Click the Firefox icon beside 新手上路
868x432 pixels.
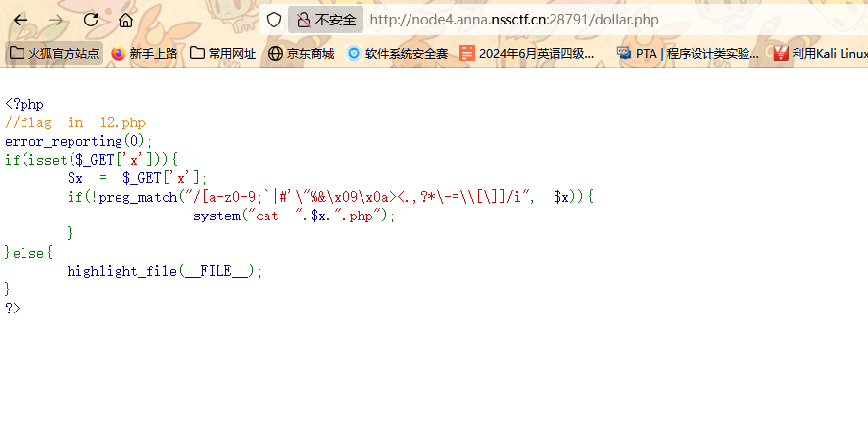pyautogui.click(x=119, y=53)
